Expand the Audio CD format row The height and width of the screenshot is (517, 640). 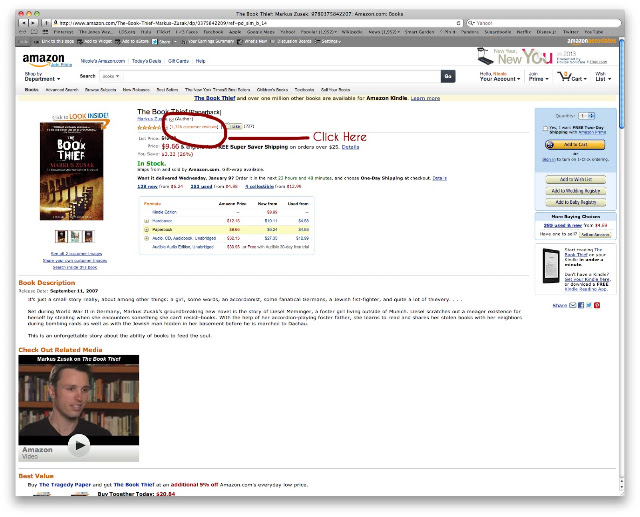click(146, 238)
